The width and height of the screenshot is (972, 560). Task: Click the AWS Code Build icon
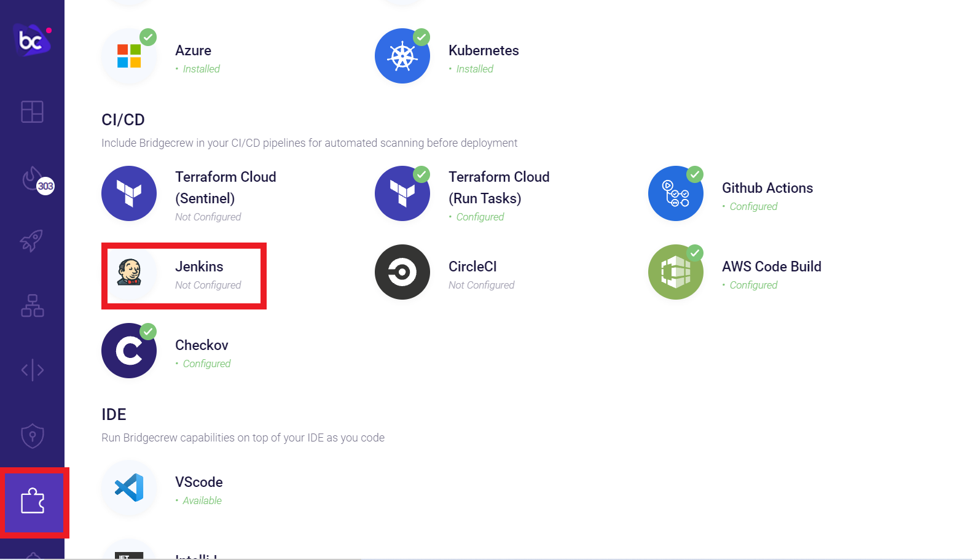click(x=676, y=272)
